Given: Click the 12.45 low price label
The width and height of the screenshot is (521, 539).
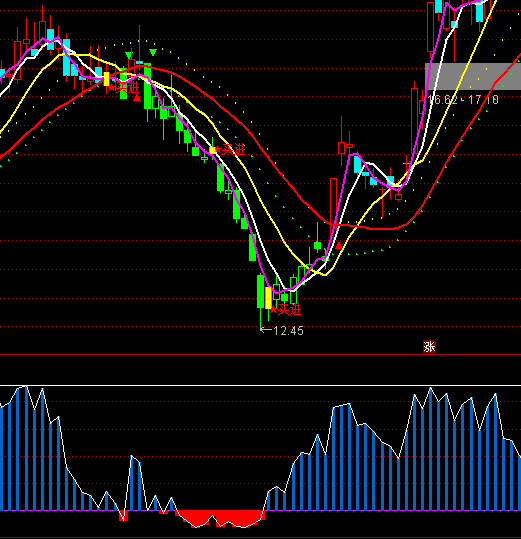Looking at the screenshot, I should [288, 331].
